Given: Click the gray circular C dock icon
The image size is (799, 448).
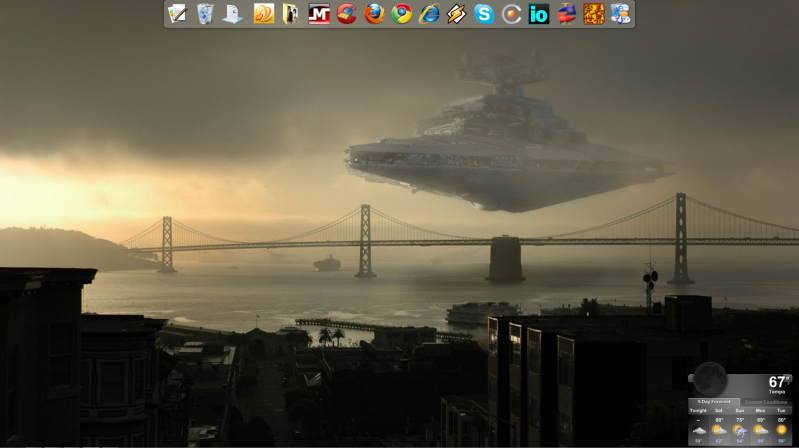Looking at the screenshot, I should 511,14.
